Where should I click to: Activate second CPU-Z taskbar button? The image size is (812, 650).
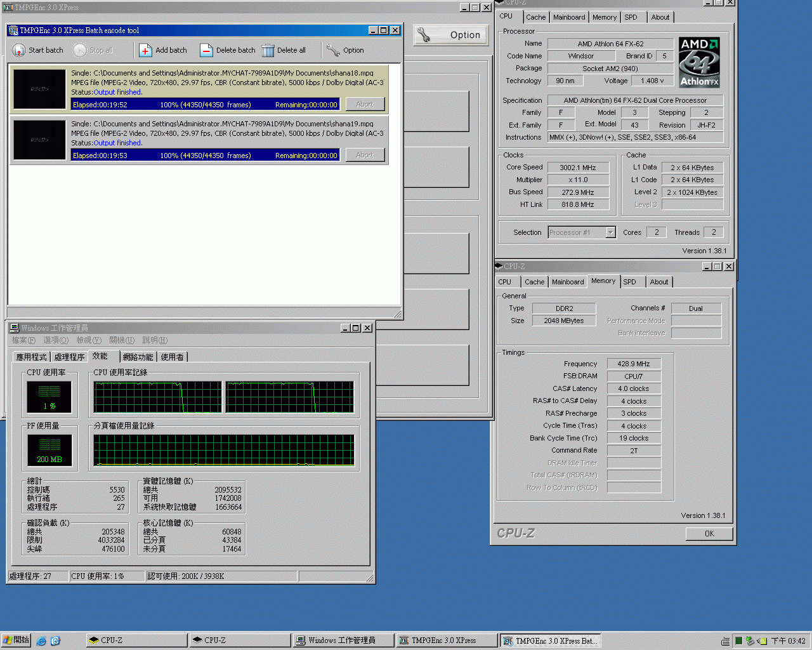pyautogui.click(x=240, y=640)
